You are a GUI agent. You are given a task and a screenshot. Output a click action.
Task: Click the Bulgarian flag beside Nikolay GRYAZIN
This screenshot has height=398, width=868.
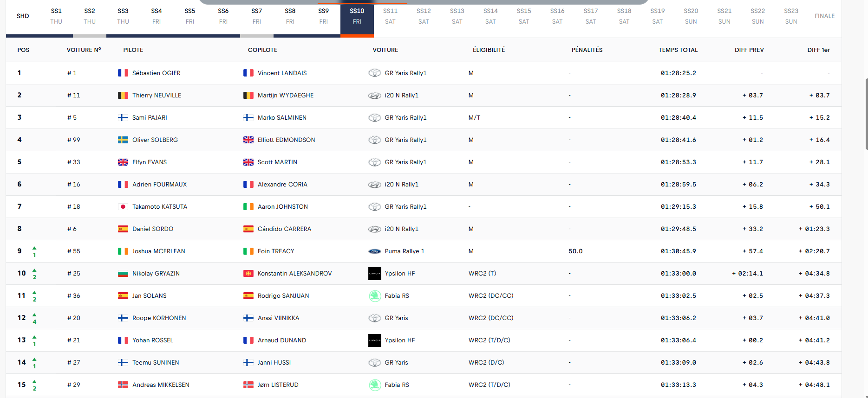tap(123, 273)
